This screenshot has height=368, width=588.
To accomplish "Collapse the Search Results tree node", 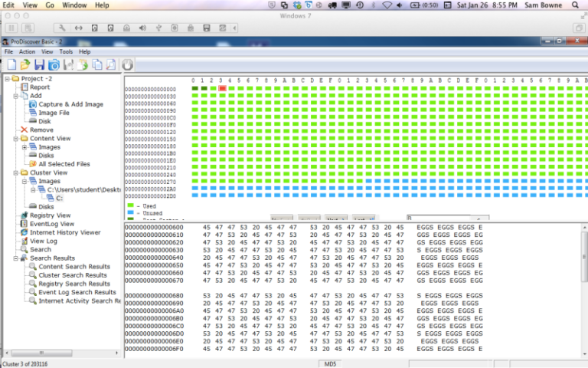I will click(x=15, y=258).
